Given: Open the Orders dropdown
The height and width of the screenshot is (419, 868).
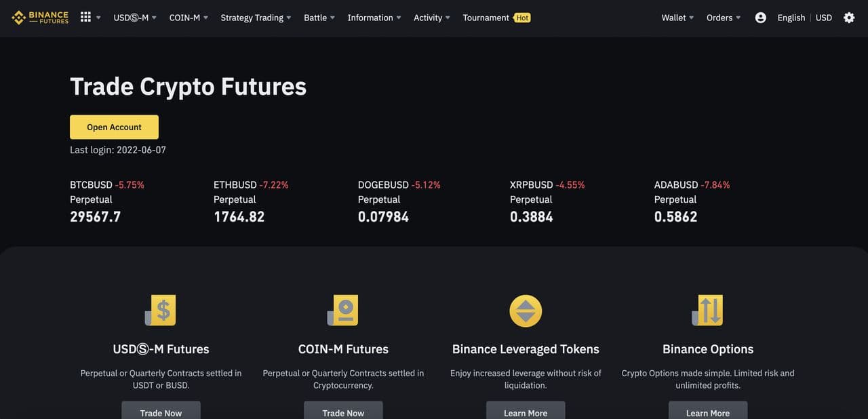Looking at the screenshot, I should 724,18.
